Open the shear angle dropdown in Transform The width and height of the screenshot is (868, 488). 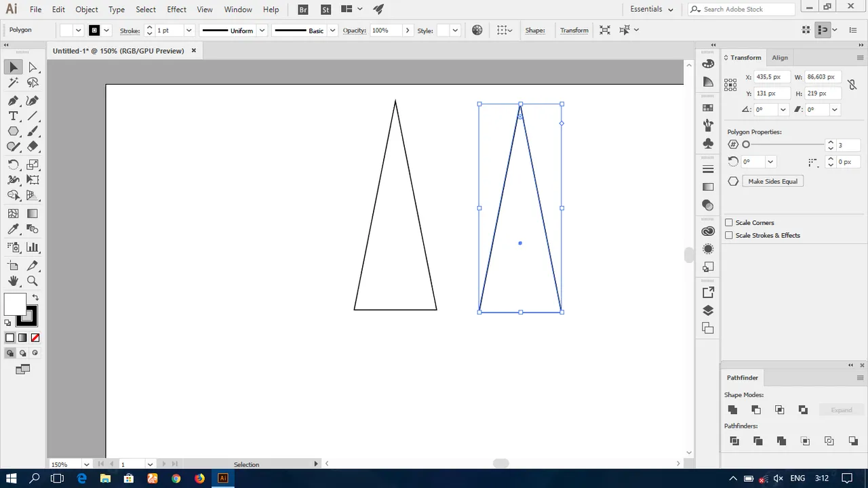click(x=835, y=109)
